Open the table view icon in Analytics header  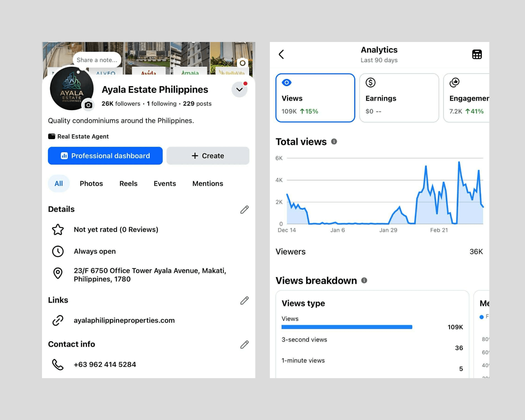point(477,55)
